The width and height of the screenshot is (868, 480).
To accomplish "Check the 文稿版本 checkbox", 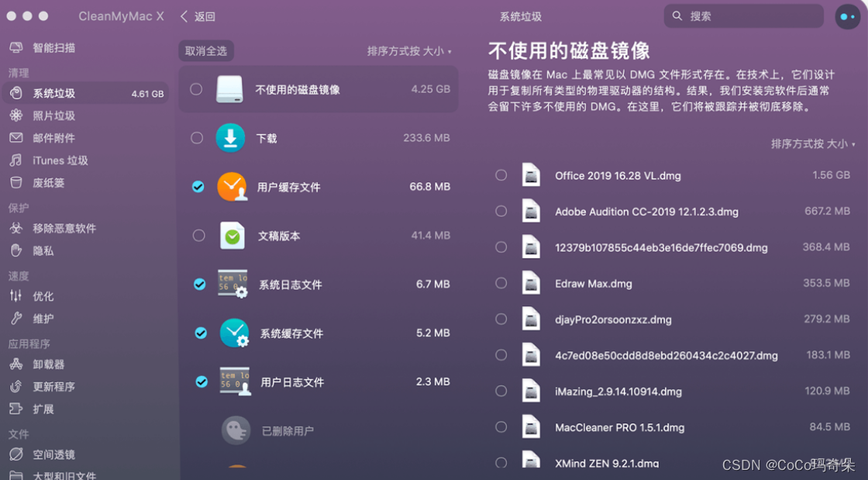I will coord(198,235).
